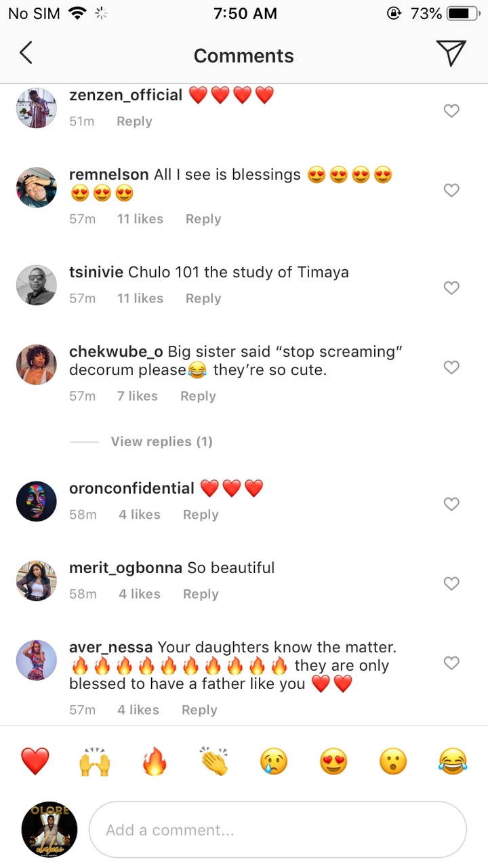
Task: Insert the tears of joy emoji
Action: [453, 762]
